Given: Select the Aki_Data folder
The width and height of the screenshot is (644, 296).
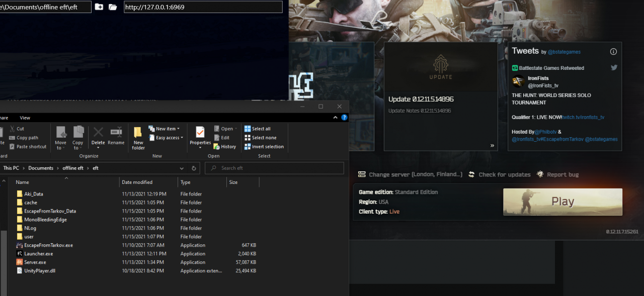Looking at the screenshot, I should tap(34, 194).
